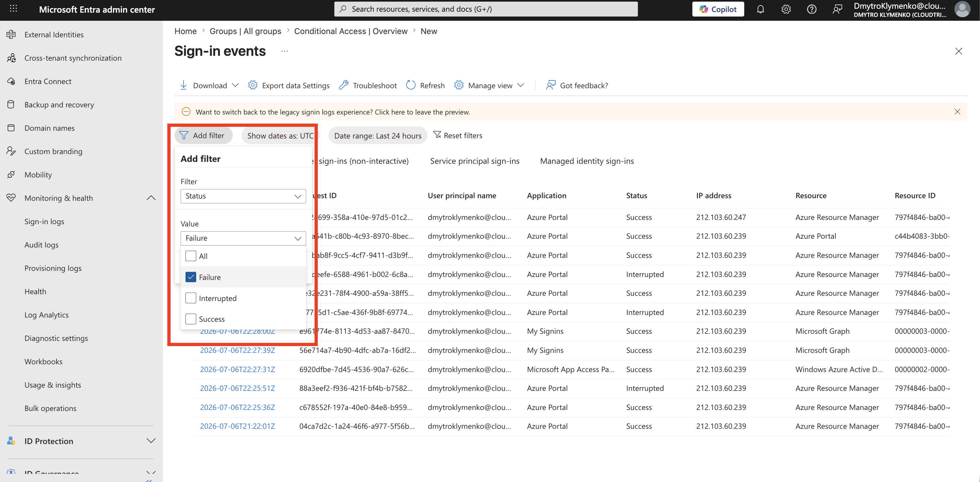Uncheck the Failure value checkbox

coord(191,277)
